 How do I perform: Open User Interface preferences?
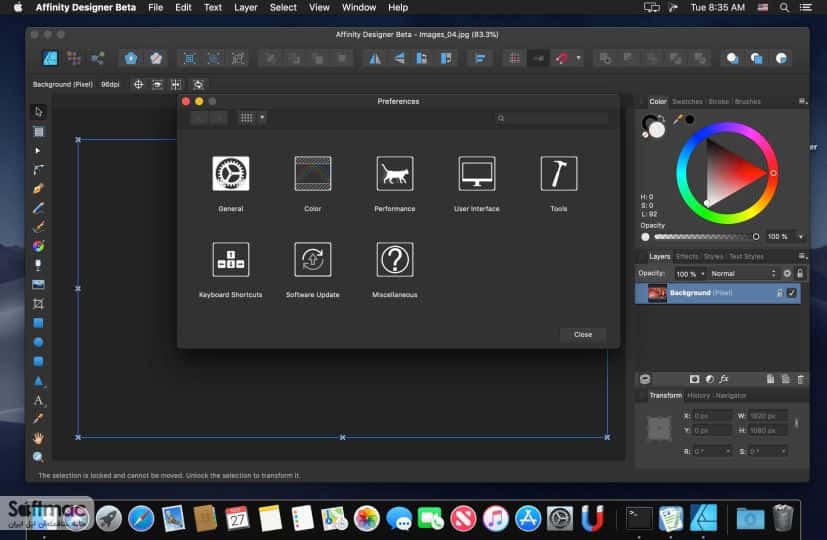477,173
